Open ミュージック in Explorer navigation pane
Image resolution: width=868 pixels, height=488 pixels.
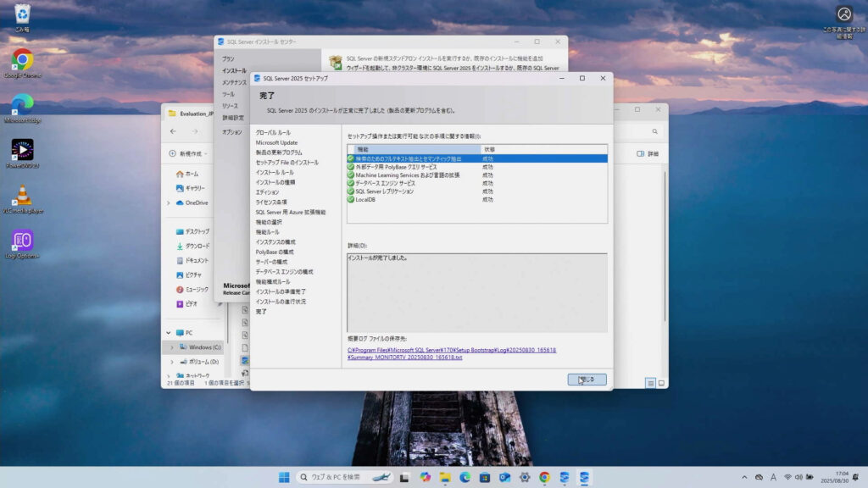[x=192, y=290]
